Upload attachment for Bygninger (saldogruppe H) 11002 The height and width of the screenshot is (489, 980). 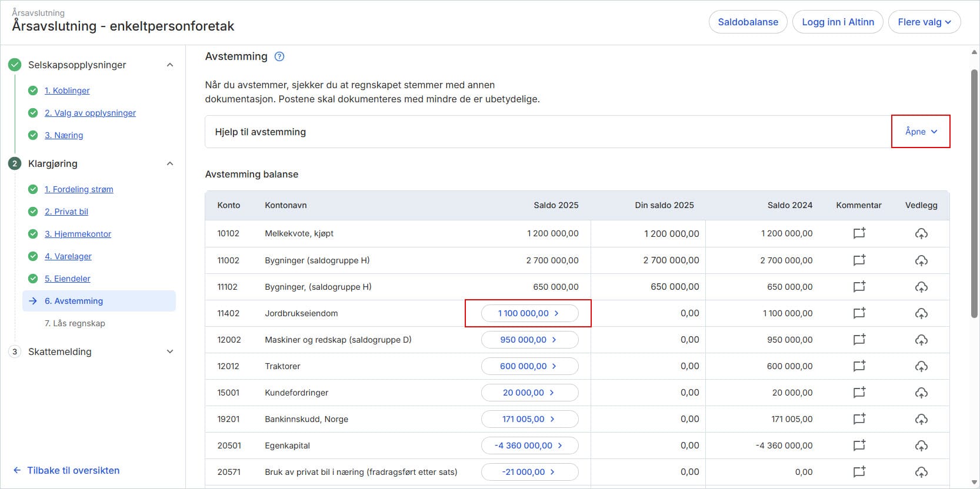point(921,260)
